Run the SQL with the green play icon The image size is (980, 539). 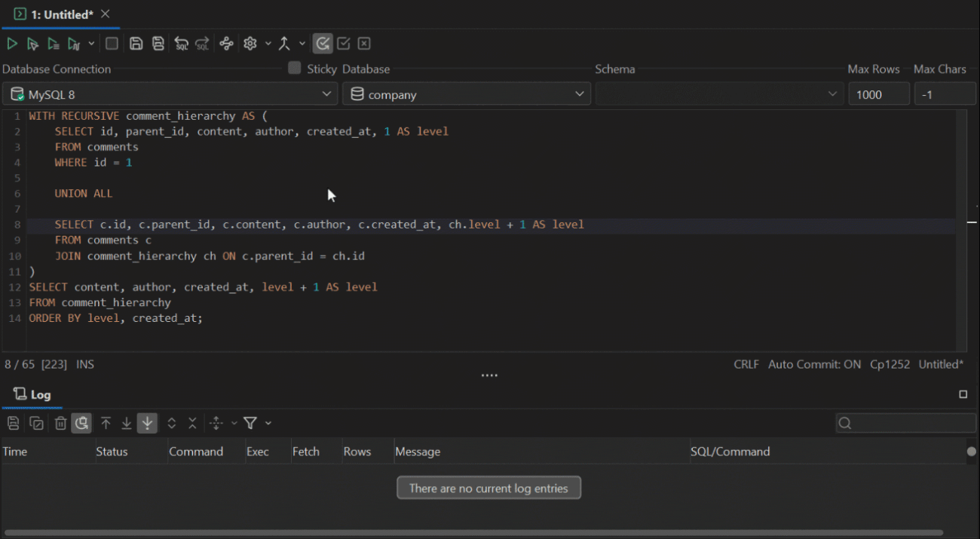tap(12, 44)
